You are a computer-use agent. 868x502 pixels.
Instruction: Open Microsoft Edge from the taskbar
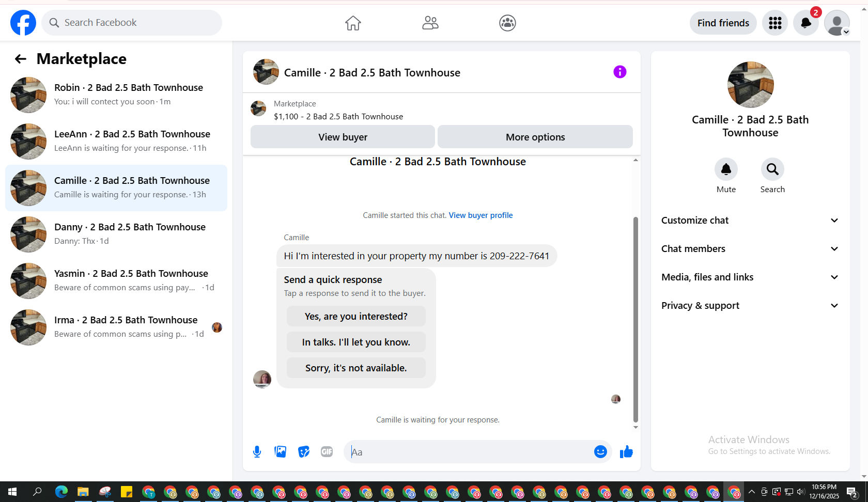click(x=61, y=492)
